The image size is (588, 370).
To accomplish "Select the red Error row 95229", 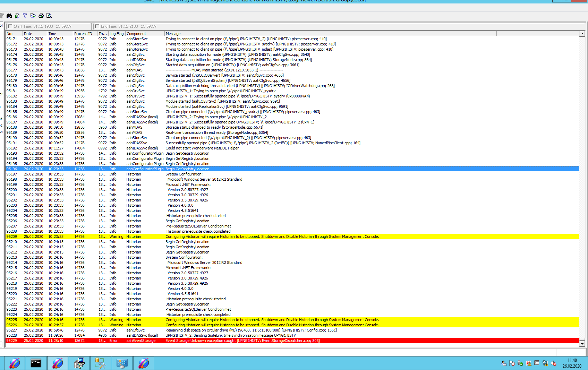I will coord(243,341).
